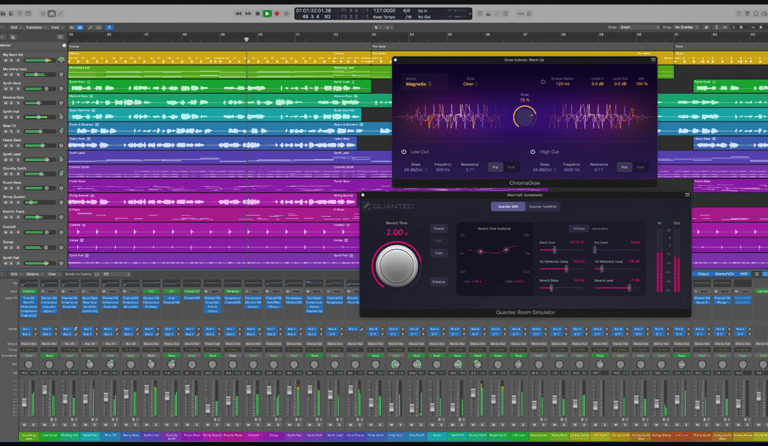The image size is (768, 446).
Task: Open the ChromaGlow Model dropdown showing Magnetic
Action: pyautogui.click(x=418, y=85)
